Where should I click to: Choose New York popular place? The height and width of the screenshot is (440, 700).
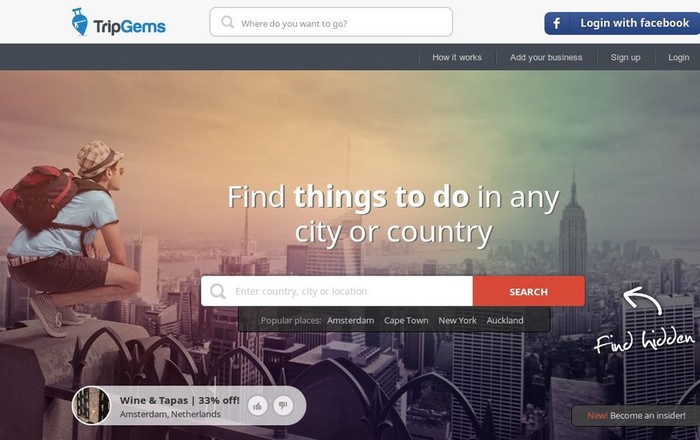coord(457,320)
